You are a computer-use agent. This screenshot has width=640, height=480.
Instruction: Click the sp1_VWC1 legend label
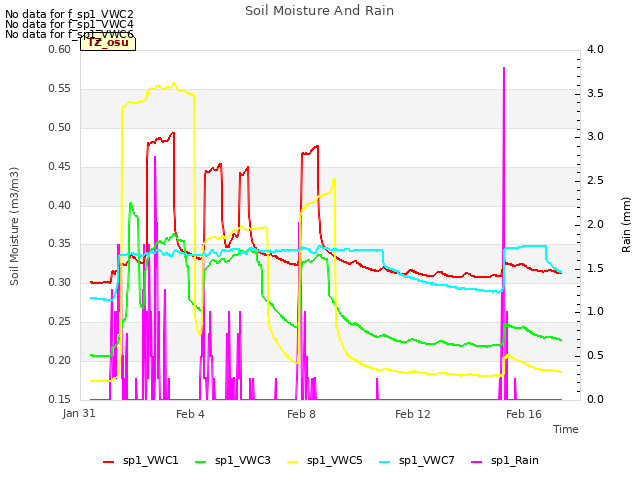(151, 460)
